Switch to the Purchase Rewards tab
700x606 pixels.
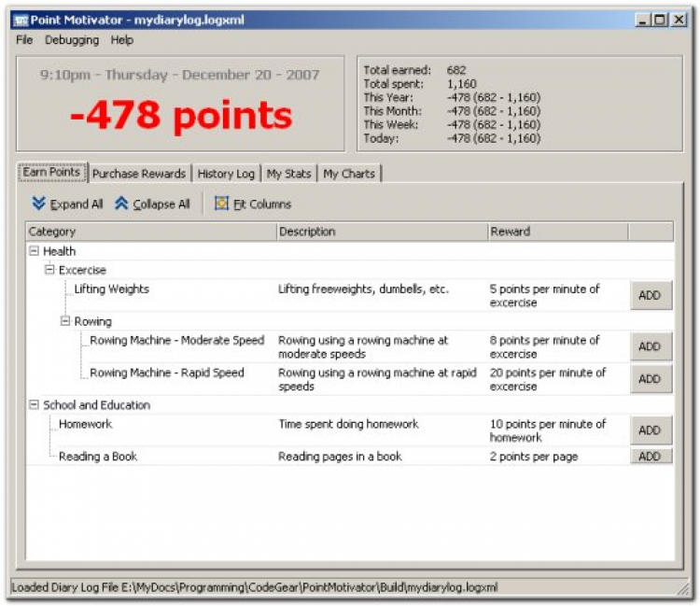click(x=139, y=174)
